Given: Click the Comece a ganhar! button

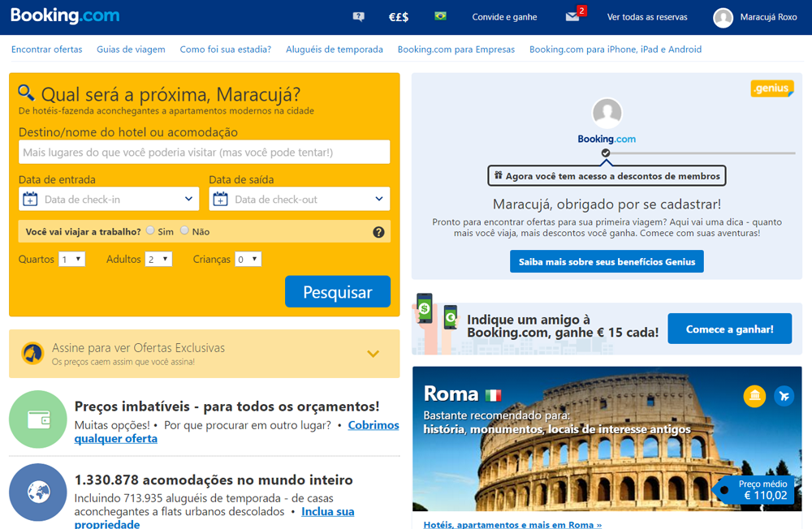Looking at the screenshot, I should click(730, 329).
